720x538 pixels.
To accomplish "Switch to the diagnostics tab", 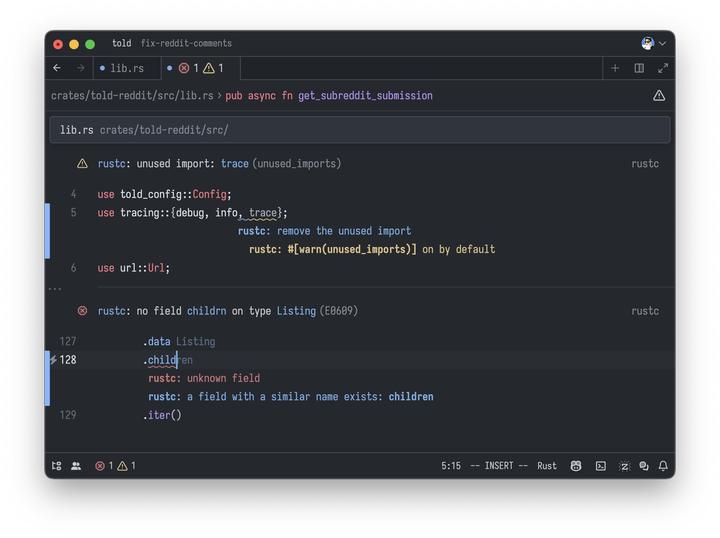I will (200, 68).
